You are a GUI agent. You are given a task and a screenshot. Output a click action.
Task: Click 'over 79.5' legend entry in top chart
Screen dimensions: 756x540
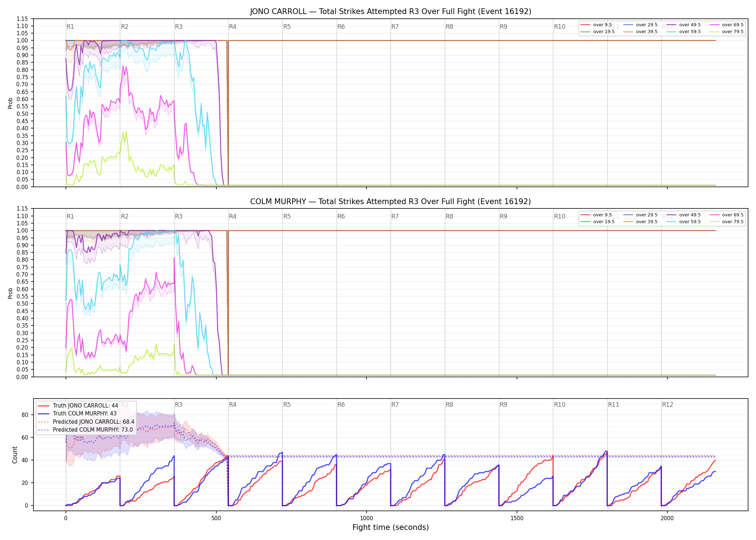pos(726,32)
